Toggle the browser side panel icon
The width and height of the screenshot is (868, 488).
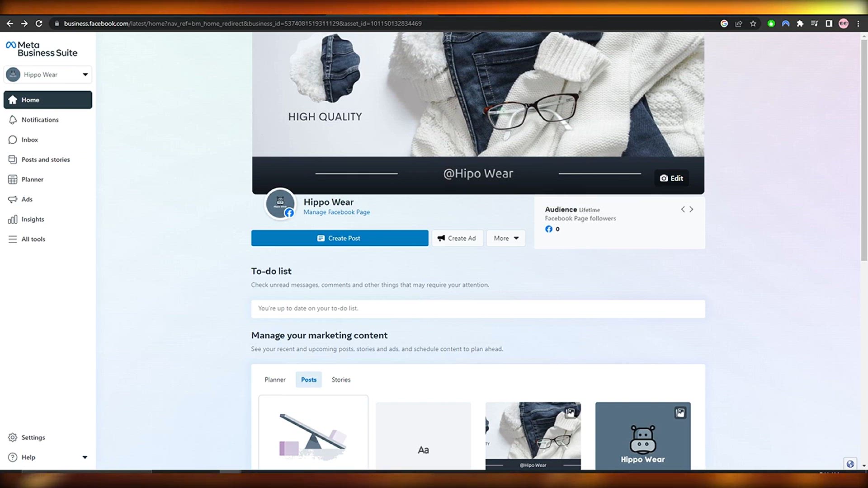(829, 23)
